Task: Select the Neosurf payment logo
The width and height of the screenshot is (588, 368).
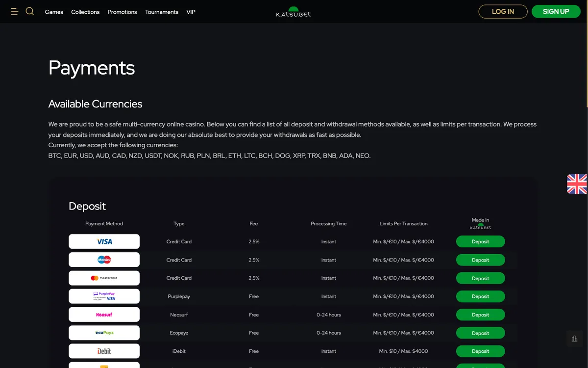Action: [x=104, y=315]
